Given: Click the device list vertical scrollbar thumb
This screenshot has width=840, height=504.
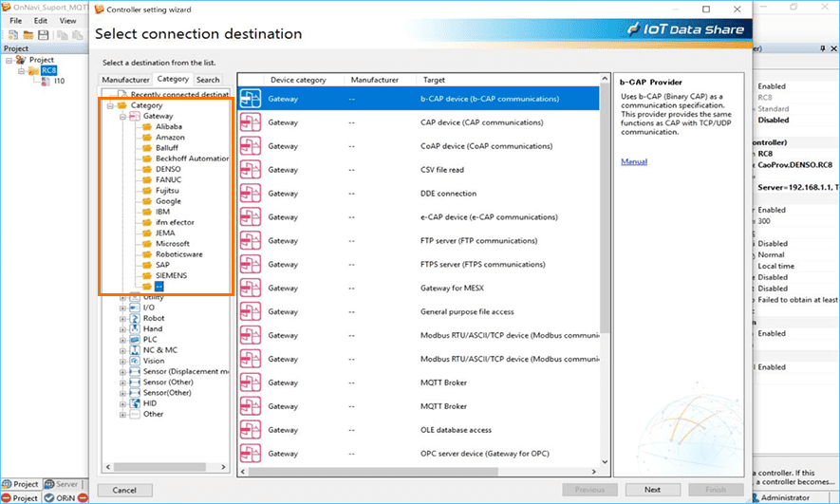Looking at the screenshot, I should (605, 209).
